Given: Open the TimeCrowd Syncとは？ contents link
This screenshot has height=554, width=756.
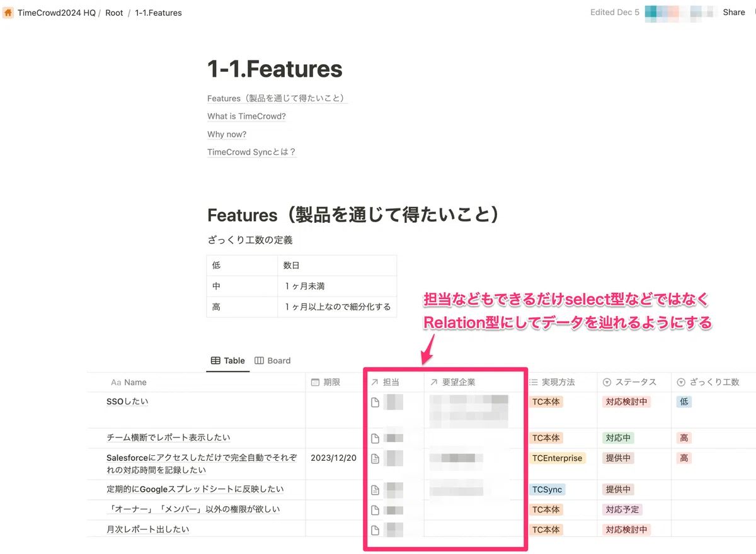Looking at the screenshot, I should coord(251,152).
